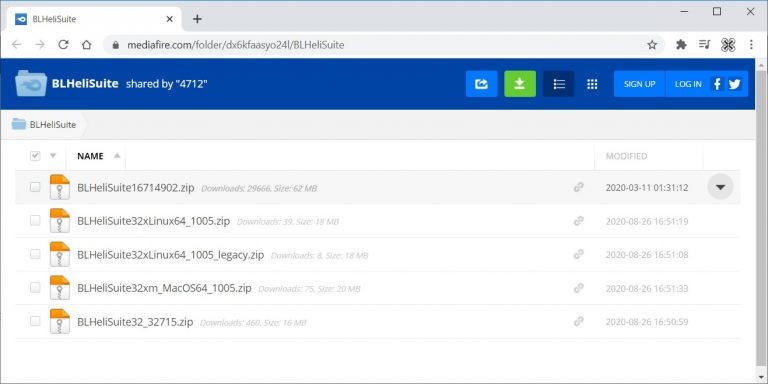Check the box for BLHeliSuite16714902.zip

[x=35, y=187]
